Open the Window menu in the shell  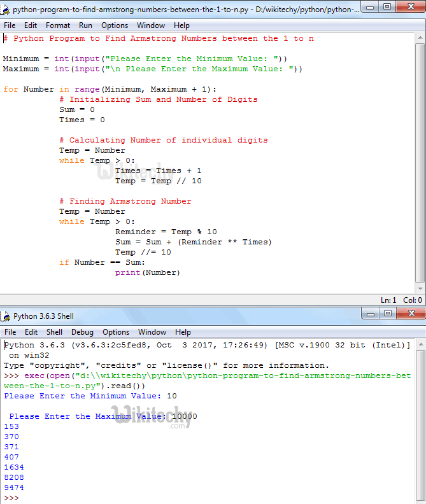coord(152,332)
